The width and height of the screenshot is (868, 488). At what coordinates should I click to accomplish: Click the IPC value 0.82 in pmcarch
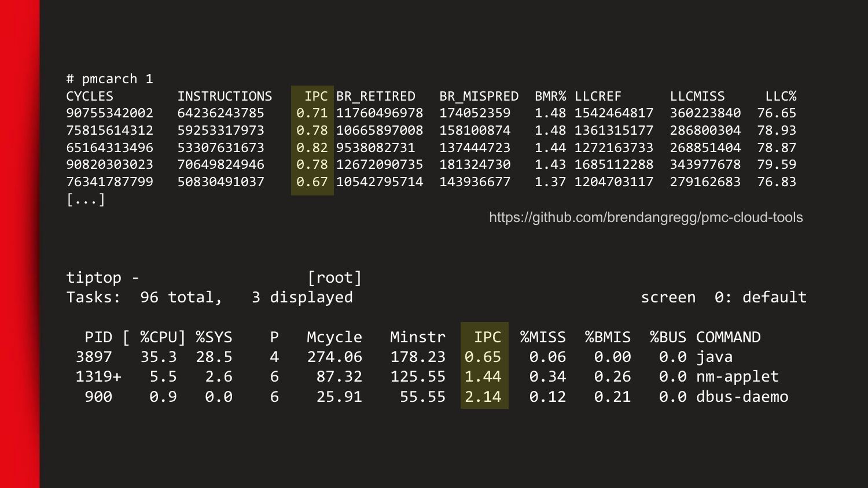[312, 147]
